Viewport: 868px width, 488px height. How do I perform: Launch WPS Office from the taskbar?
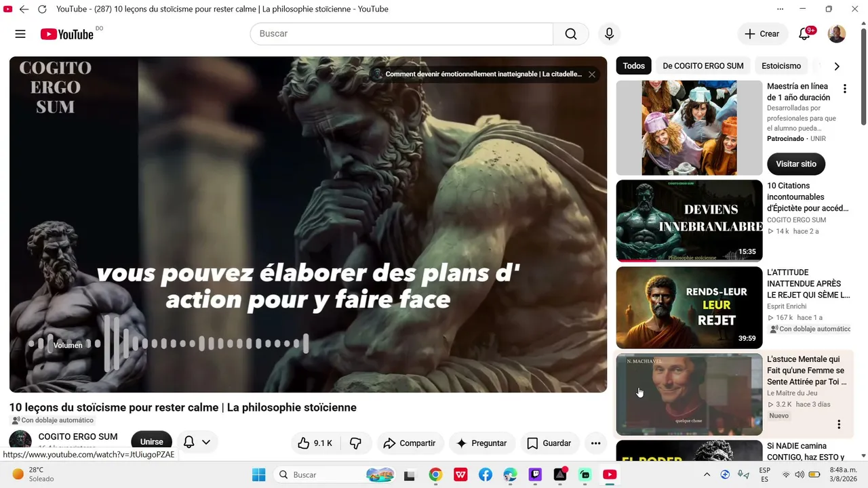(460, 474)
